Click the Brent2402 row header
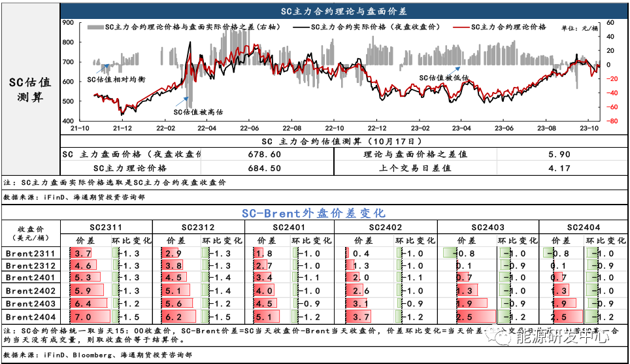Screen dimensions: 630x364 [x=31, y=291]
